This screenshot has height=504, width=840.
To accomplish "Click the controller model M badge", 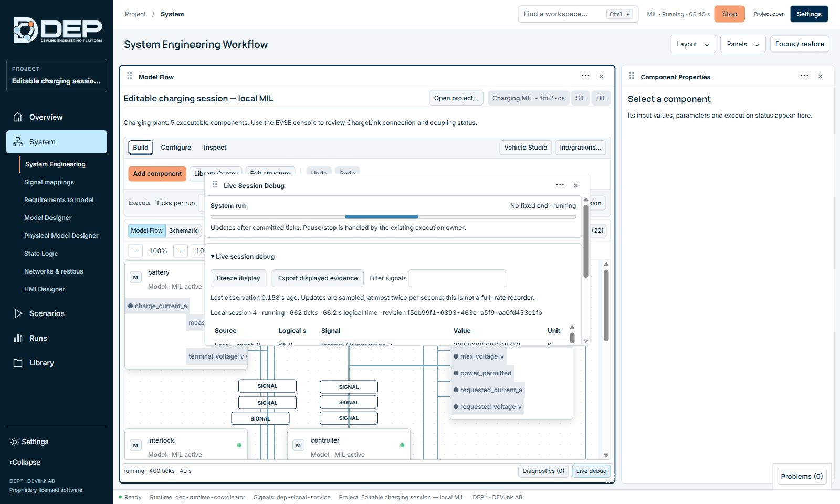I will pyautogui.click(x=298, y=445).
